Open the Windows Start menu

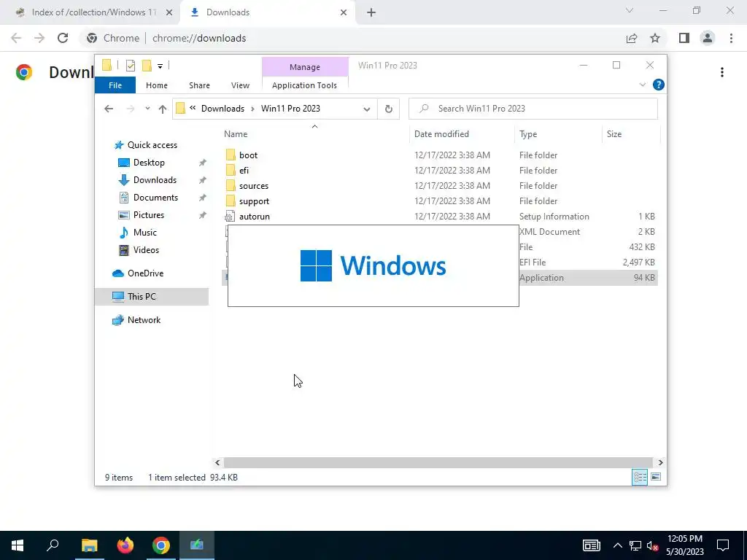[18, 545]
